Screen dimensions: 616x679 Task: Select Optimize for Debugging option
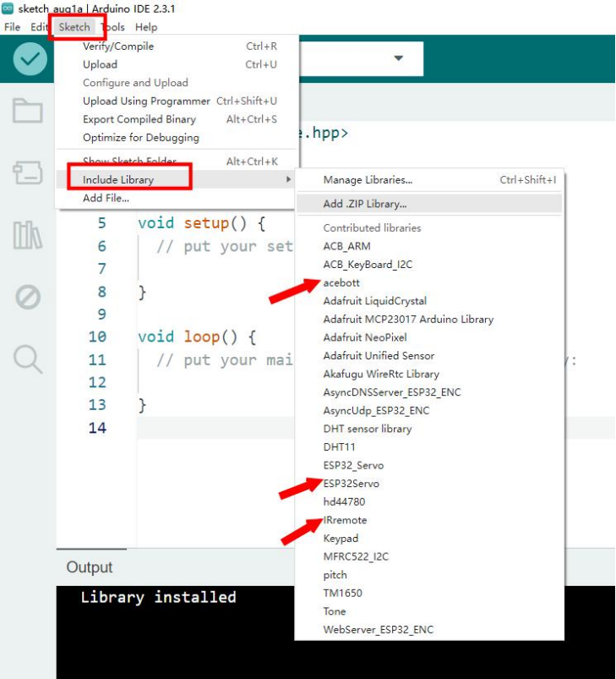tap(141, 138)
